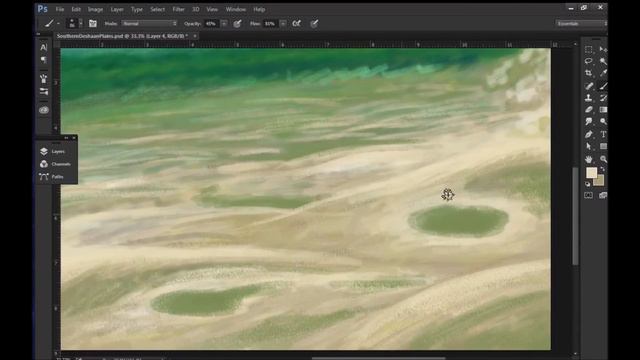Open the Flow slider dropdown arrow
Viewport: 640px width, 360px height.
(283, 24)
